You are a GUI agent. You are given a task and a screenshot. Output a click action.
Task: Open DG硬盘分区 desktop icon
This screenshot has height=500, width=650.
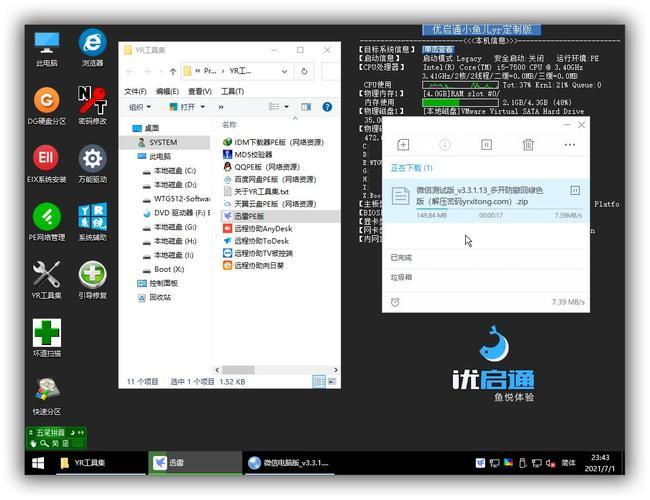point(46,107)
